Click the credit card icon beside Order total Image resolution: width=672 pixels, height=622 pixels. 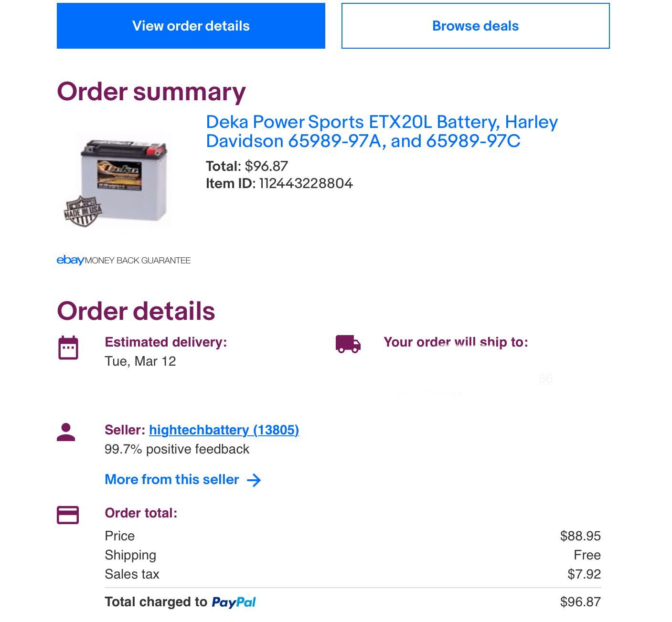click(68, 515)
